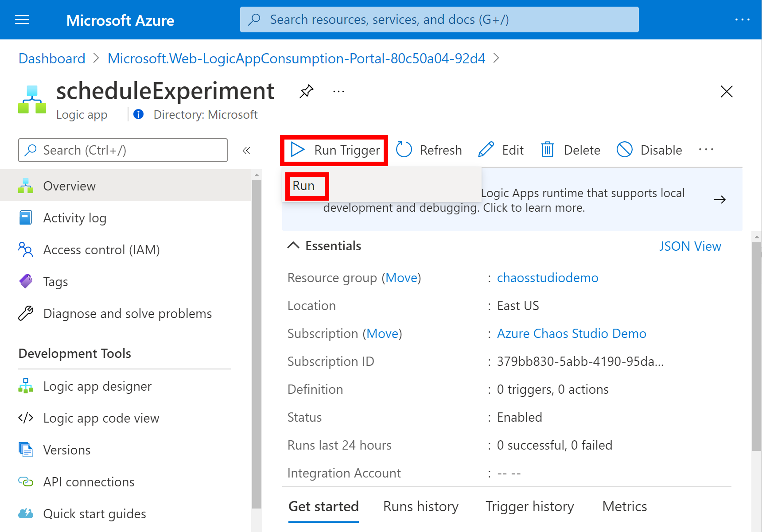Open Logic app code view
The image size is (762, 532).
[x=101, y=418]
